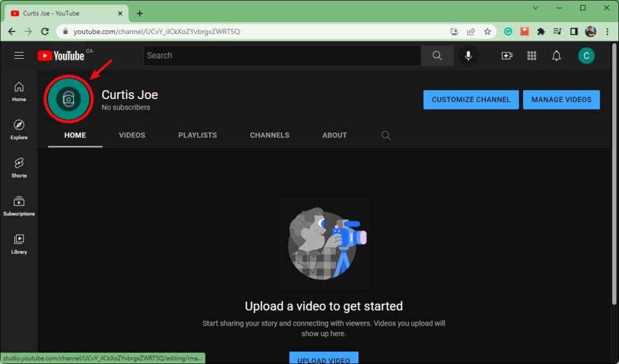619x364 pixels.
Task: Open the Library section
Action: click(x=19, y=243)
